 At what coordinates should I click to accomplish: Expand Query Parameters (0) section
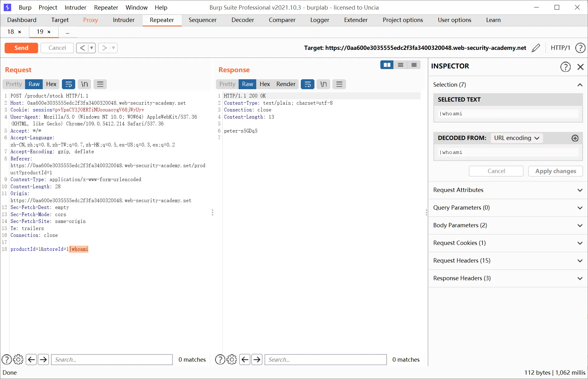(508, 208)
